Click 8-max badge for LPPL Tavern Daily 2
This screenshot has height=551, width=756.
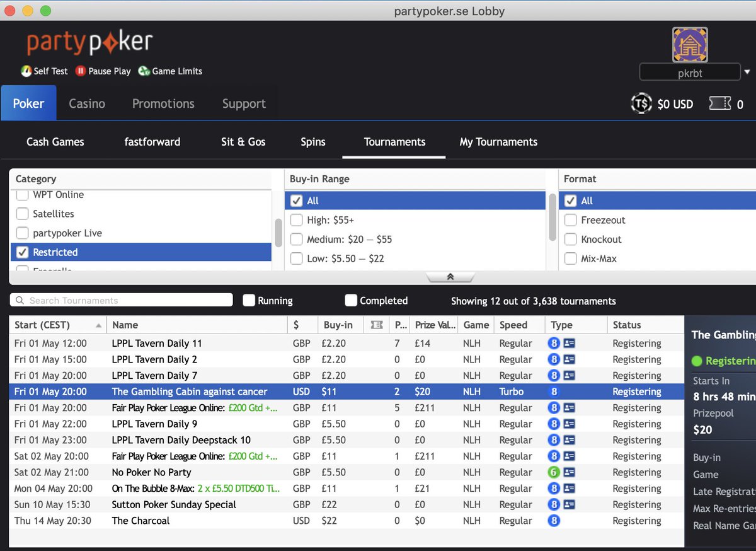pos(554,359)
